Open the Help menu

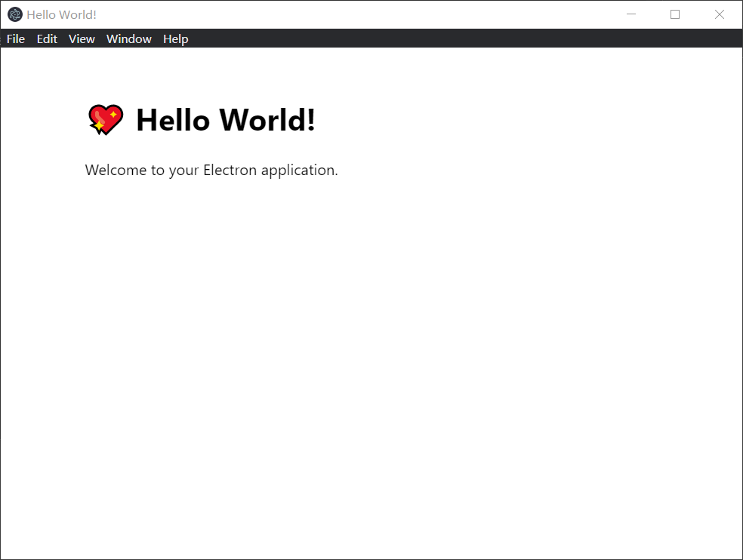pyautogui.click(x=176, y=38)
